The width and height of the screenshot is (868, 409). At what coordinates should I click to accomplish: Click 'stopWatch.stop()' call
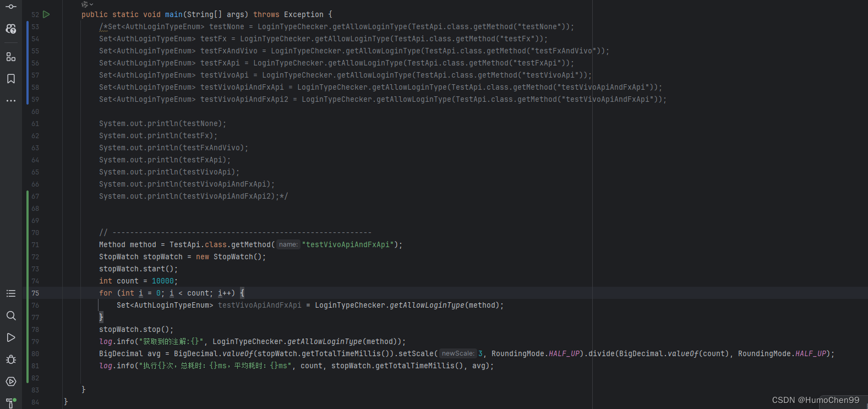(x=134, y=329)
